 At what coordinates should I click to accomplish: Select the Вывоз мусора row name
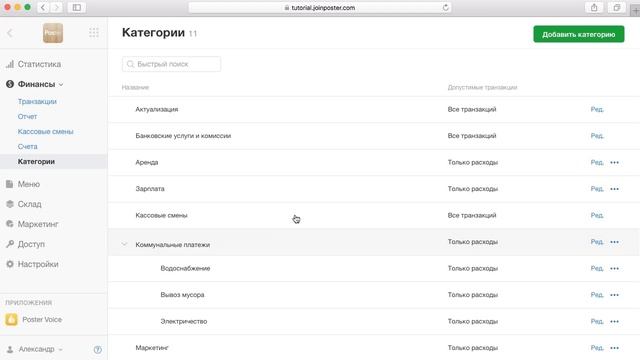click(182, 295)
